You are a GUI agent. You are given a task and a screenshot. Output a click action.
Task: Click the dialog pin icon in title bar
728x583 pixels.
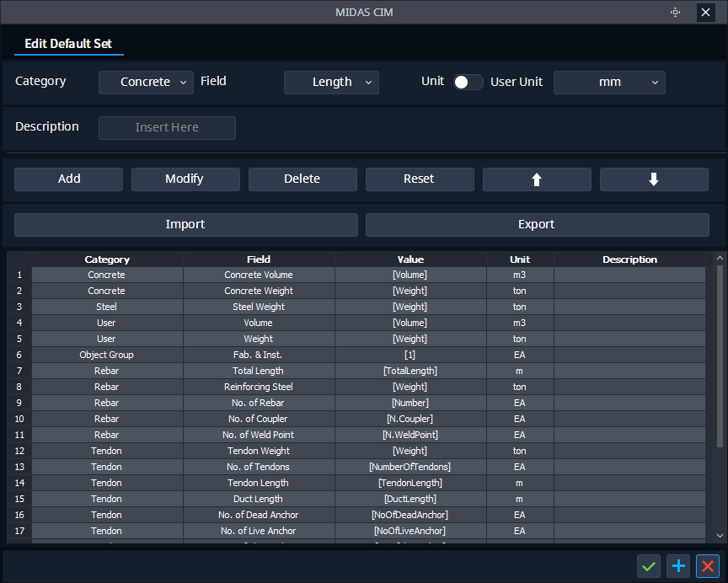click(676, 12)
